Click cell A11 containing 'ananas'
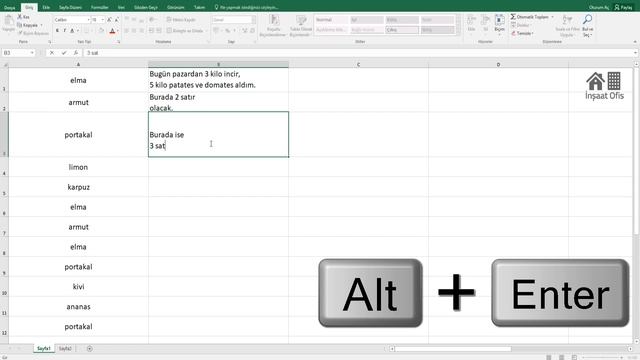The width and height of the screenshot is (640, 360). (78, 307)
